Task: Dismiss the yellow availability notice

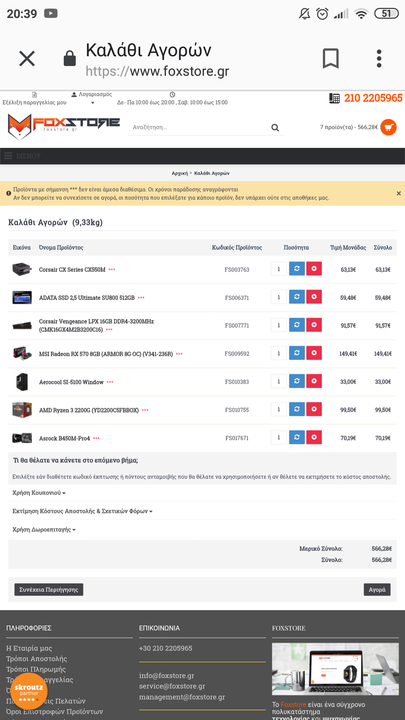Action: 399,193
